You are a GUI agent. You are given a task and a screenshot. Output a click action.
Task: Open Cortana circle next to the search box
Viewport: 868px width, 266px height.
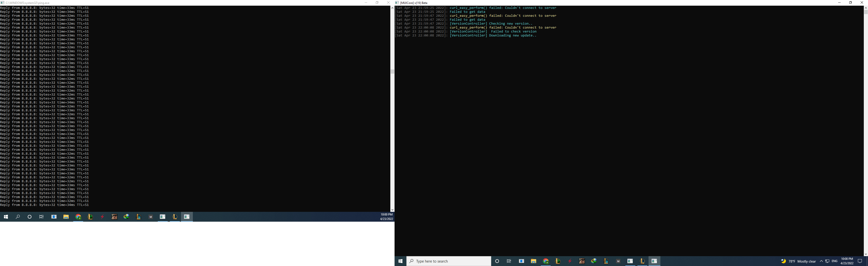pyautogui.click(x=497, y=261)
